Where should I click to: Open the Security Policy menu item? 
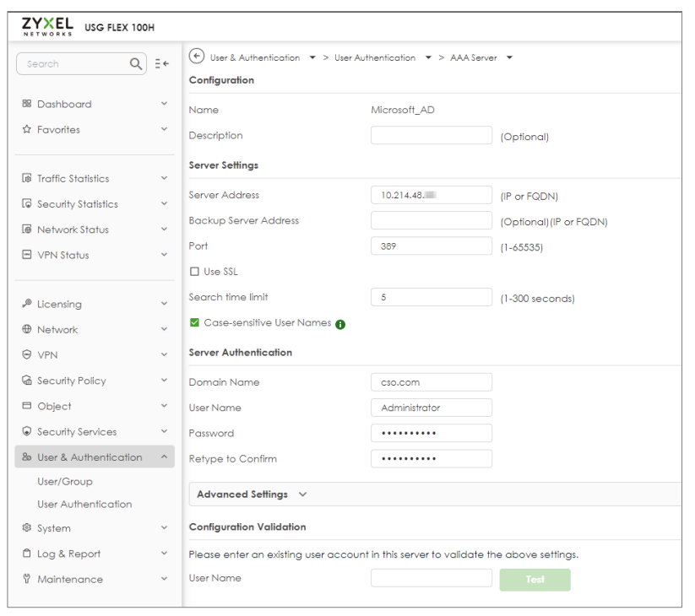tap(95, 381)
